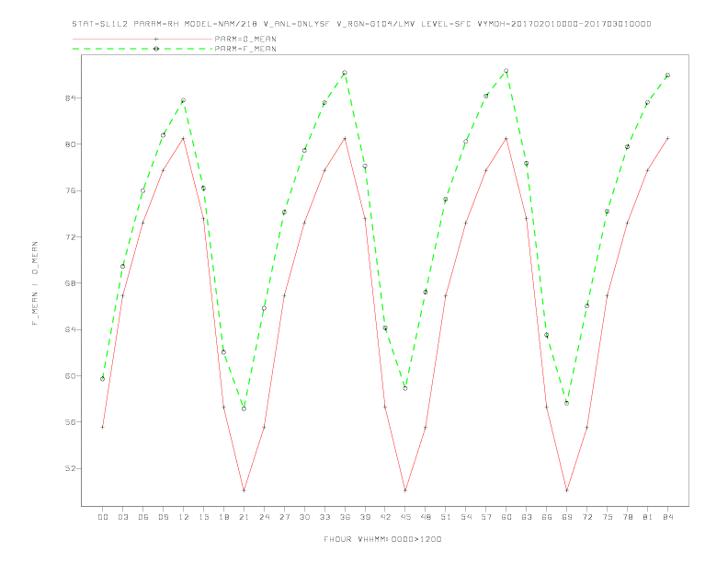Click the x-axis tick label 57
The width and height of the screenshot is (728, 563).
point(486,517)
